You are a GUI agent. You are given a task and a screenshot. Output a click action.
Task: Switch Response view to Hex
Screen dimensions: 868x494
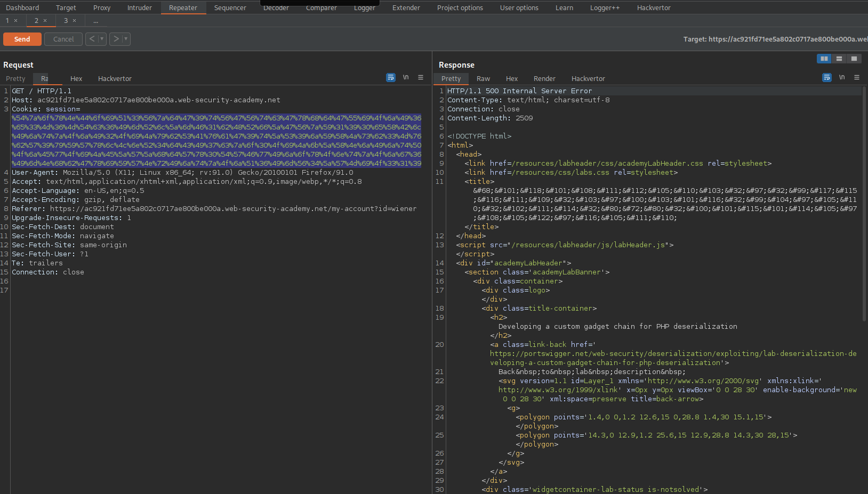point(512,78)
